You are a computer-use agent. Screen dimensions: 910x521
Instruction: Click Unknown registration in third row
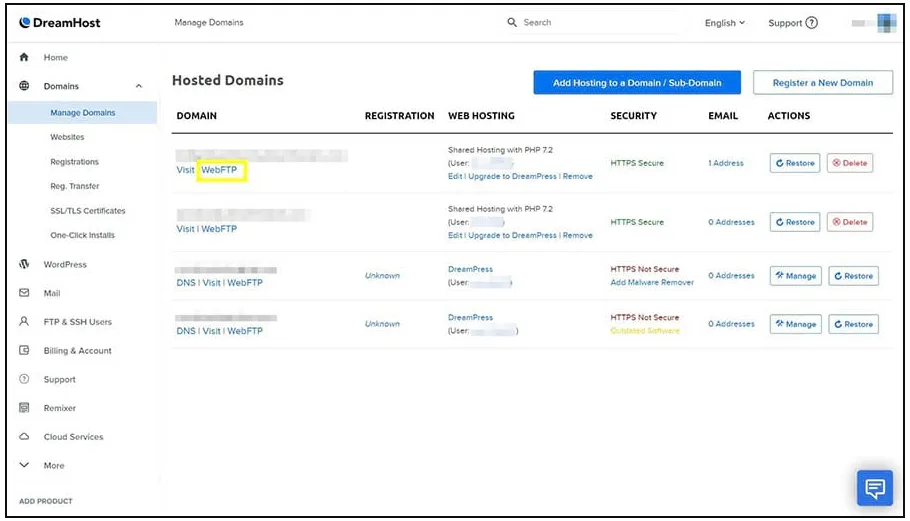[x=382, y=275]
